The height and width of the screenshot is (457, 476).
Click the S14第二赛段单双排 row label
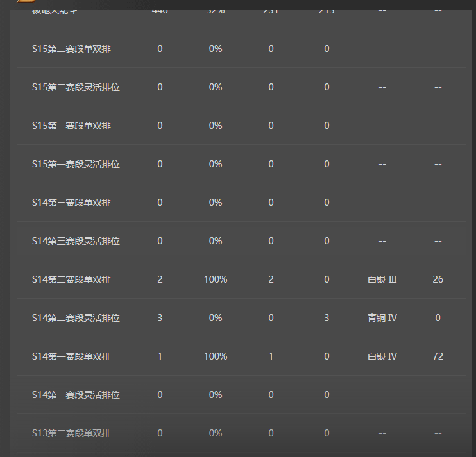coord(71,279)
